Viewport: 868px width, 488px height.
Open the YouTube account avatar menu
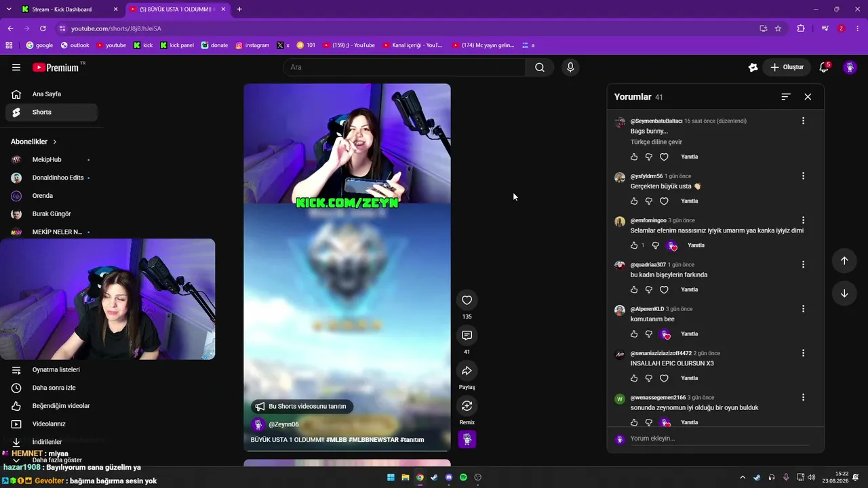point(850,67)
